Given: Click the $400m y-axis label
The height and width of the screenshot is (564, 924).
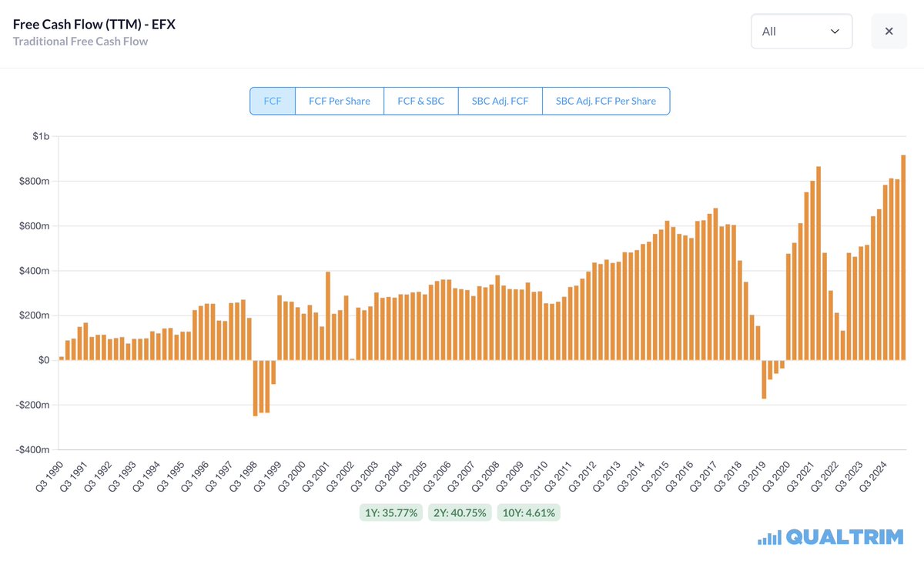Looking at the screenshot, I should (35, 271).
